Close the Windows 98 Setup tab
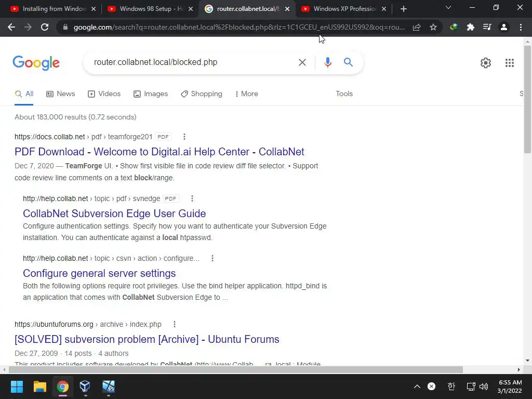The image size is (532, 399). point(191,9)
